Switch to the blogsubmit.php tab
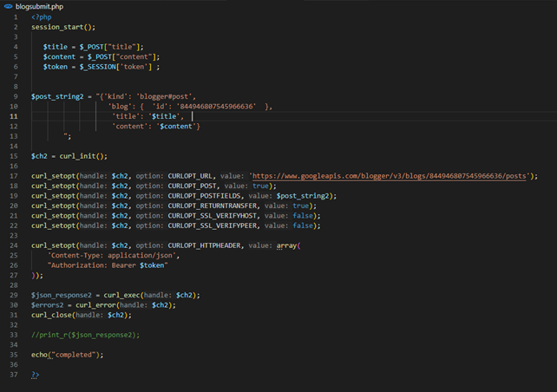 click(x=39, y=6)
